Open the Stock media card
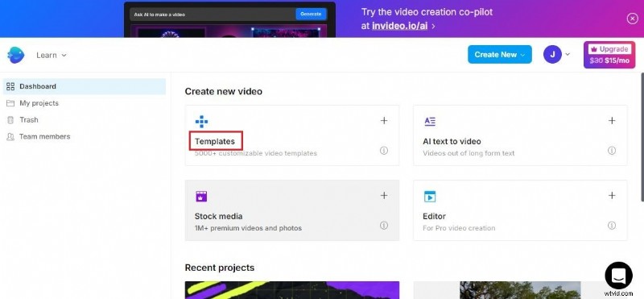This screenshot has width=644, height=299. tap(292, 210)
